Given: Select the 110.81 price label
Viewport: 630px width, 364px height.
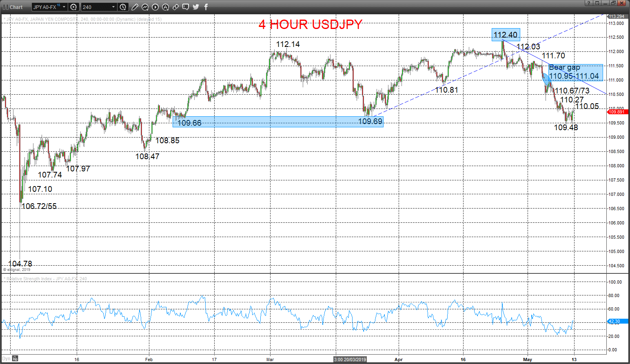Looking at the screenshot, I should (x=446, y=90).
